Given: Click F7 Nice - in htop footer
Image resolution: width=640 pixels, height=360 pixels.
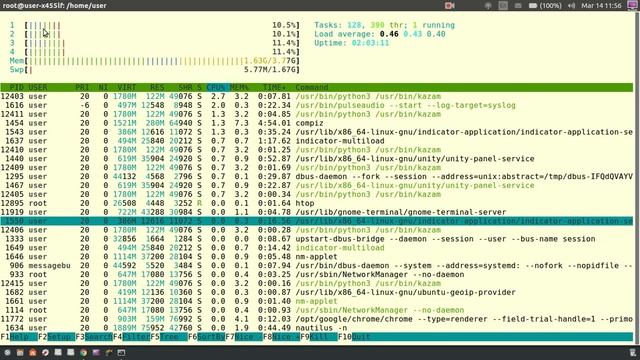Looking at the screenshot, I should [244, 337].
